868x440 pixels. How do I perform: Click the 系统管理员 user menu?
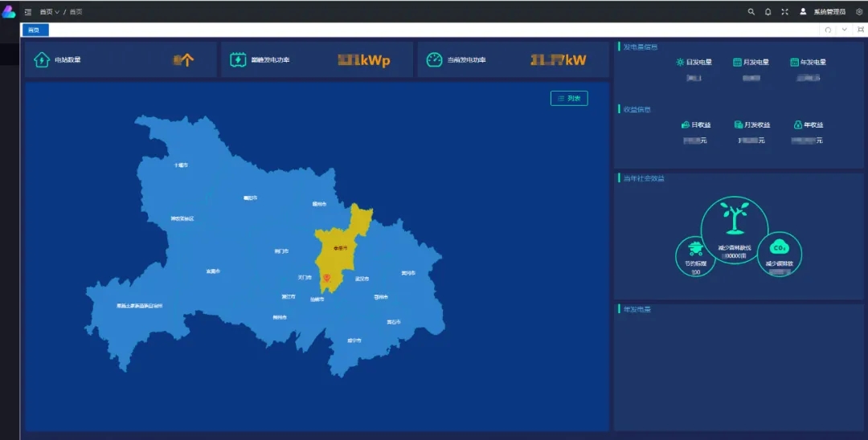823,12
